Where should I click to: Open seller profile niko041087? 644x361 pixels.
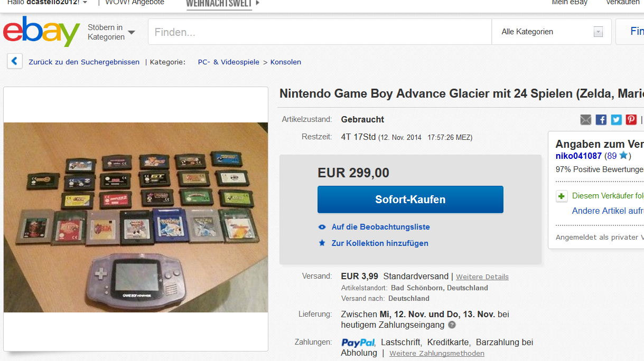578,156
